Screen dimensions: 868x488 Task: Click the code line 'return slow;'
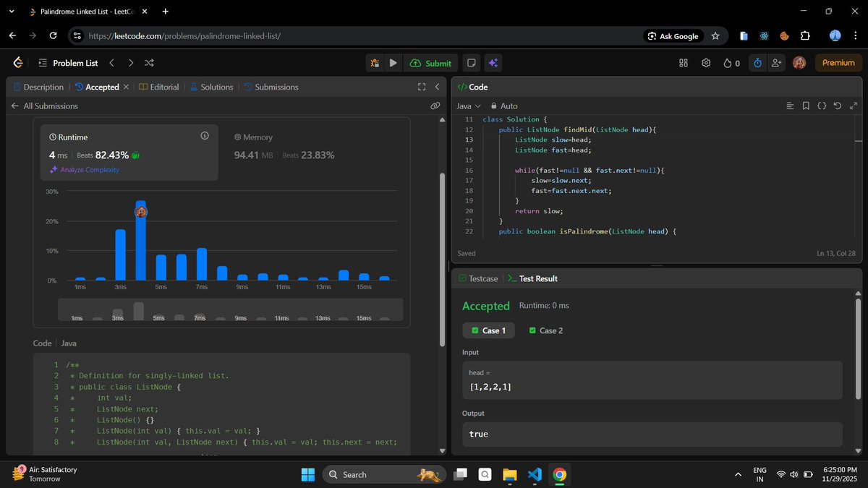(539, 210)
